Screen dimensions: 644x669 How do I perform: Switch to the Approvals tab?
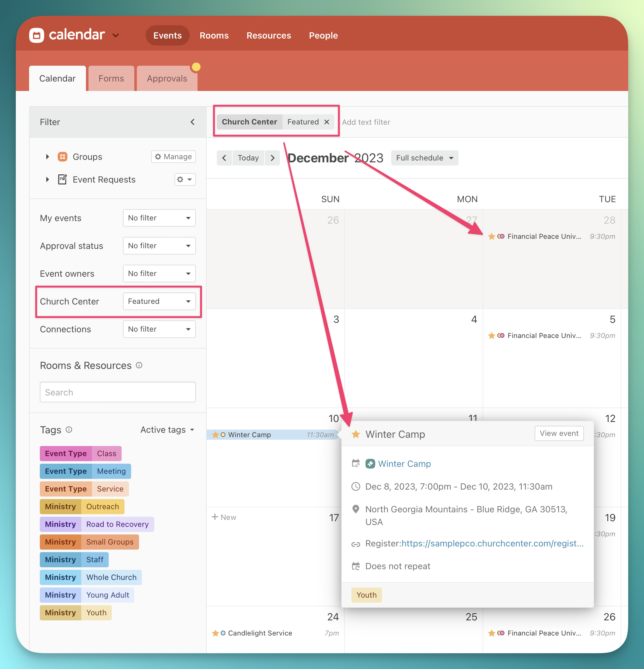(x=167, y=79)
